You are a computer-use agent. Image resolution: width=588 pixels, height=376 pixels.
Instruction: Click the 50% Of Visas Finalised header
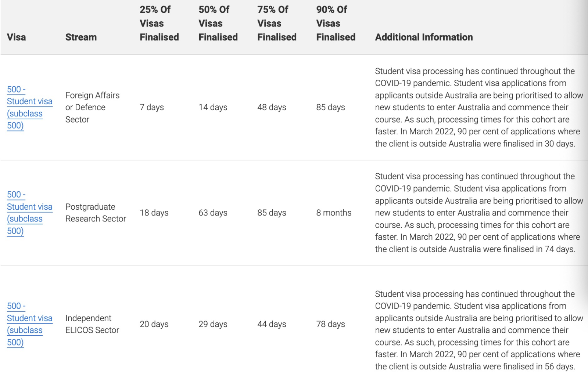pos(218,23)
